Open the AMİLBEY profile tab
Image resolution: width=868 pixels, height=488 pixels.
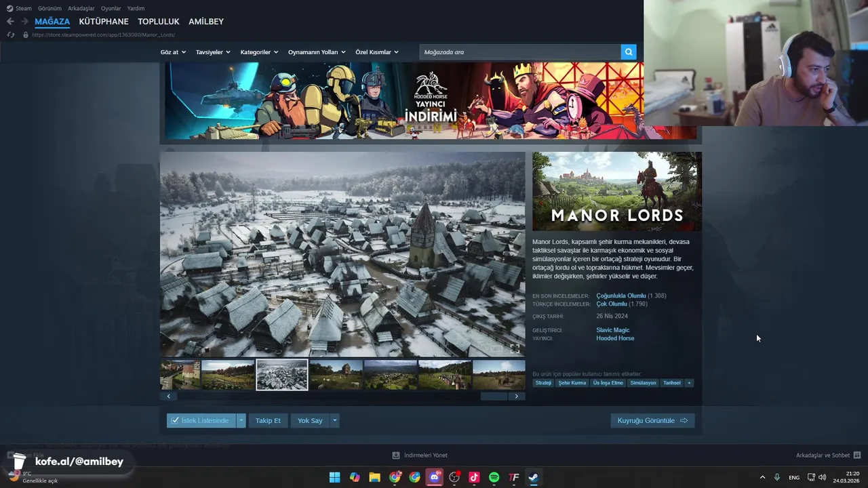pyautogui.click(x=206, y=22)
